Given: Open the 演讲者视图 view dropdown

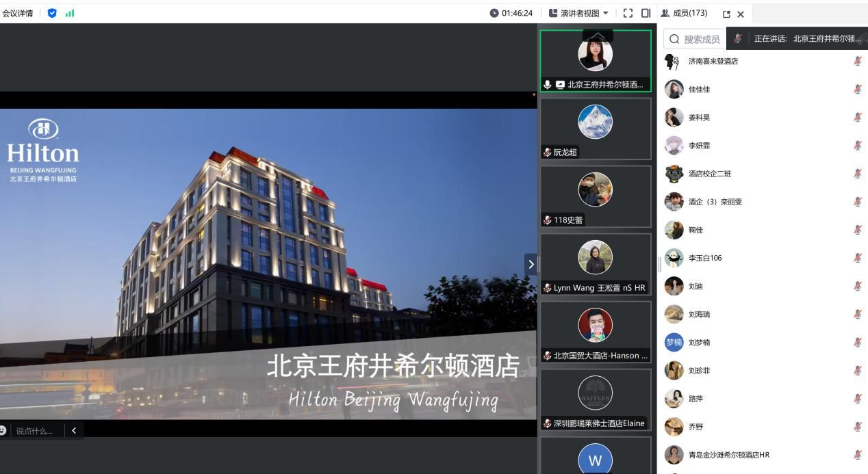Looking at the screenshot, I should tap(578, 13).
